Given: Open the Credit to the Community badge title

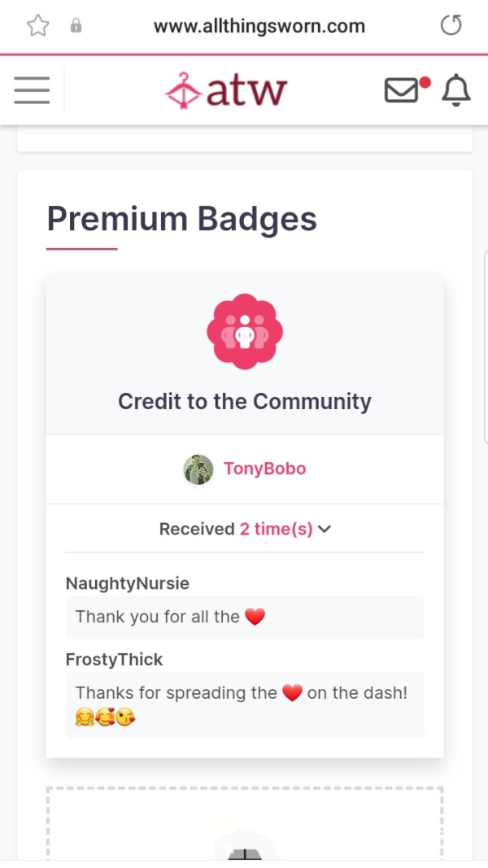Looking at the screenshot, I should (x=245, y=401).
